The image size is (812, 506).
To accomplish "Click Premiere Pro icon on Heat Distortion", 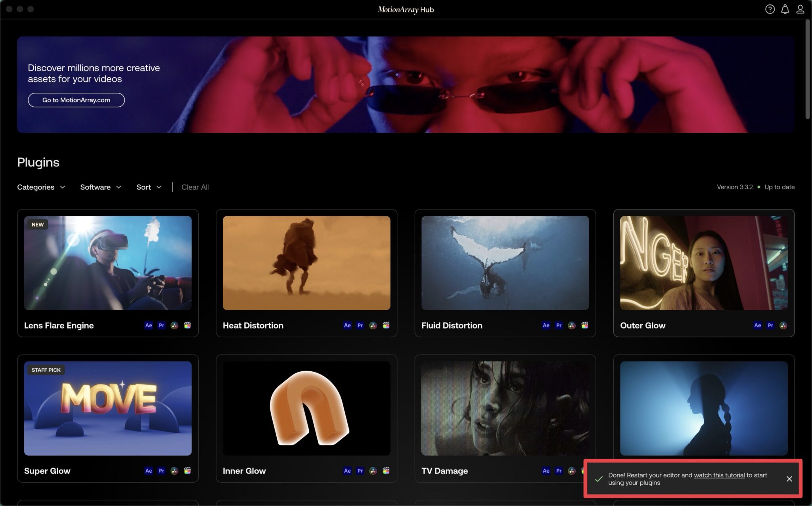I will tap(360, 325).
